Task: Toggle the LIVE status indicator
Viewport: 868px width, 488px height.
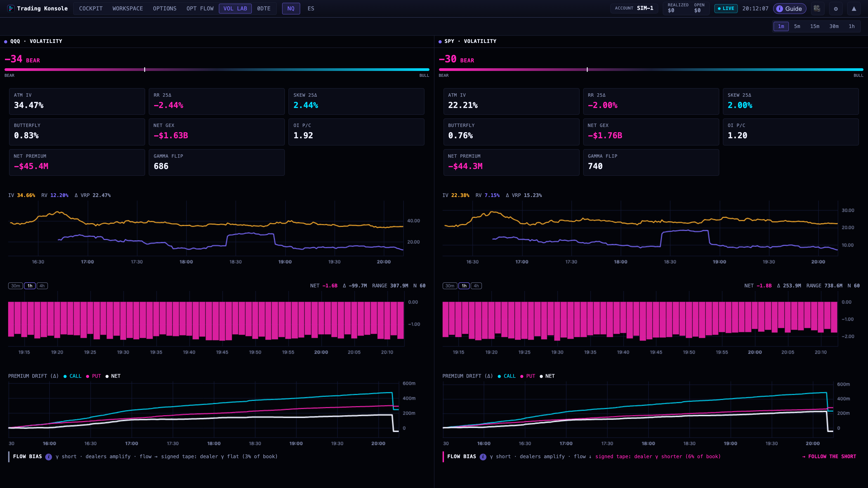Action: tap(726, 8)
